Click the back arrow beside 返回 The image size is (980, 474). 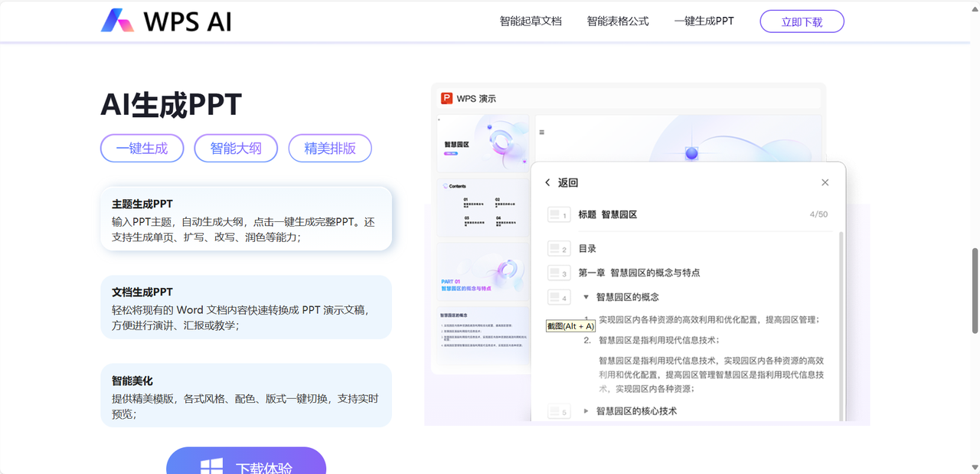547,182
